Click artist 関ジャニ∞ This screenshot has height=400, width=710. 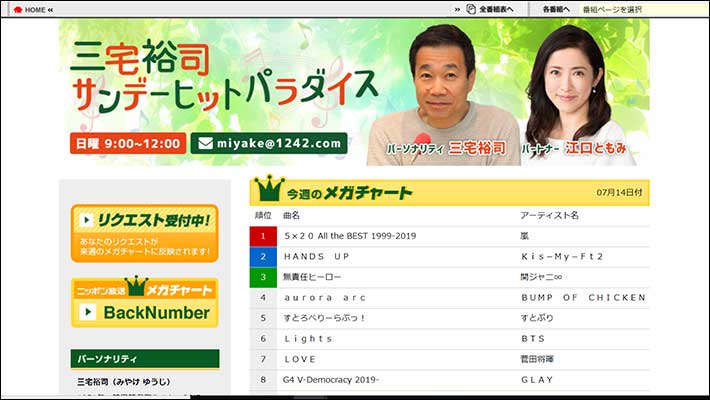point(541,277)
